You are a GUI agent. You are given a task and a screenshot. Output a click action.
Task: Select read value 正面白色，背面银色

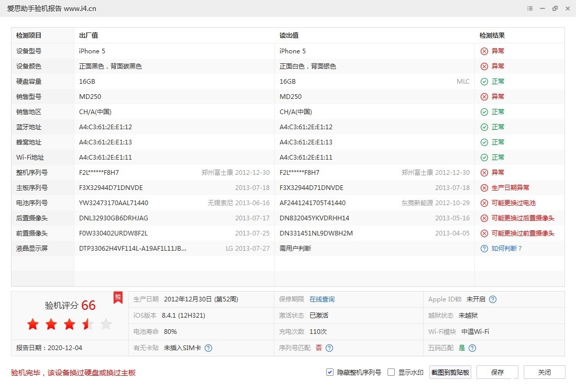(x=308, y=66)
